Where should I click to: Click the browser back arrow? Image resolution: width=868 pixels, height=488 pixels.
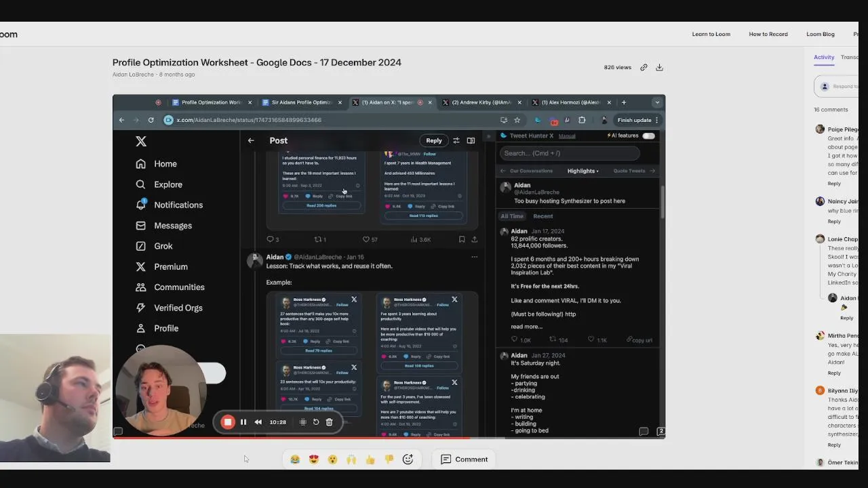click(121, 120)
